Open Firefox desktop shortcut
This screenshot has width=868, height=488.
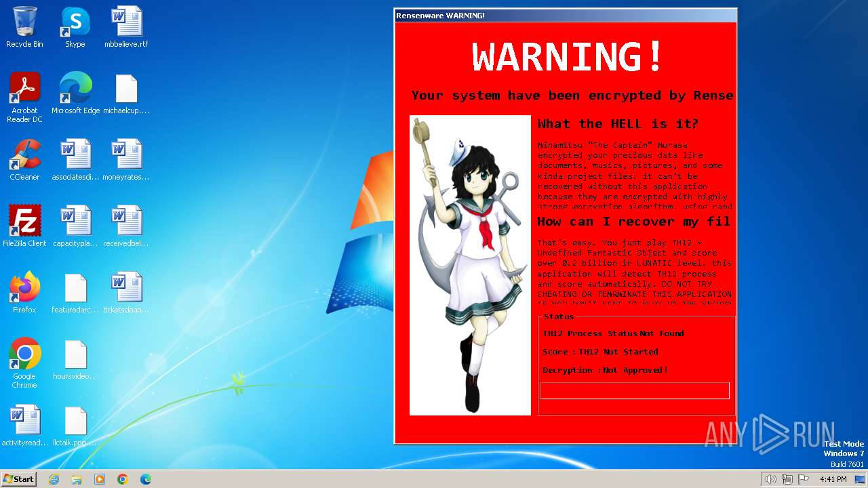24,292
